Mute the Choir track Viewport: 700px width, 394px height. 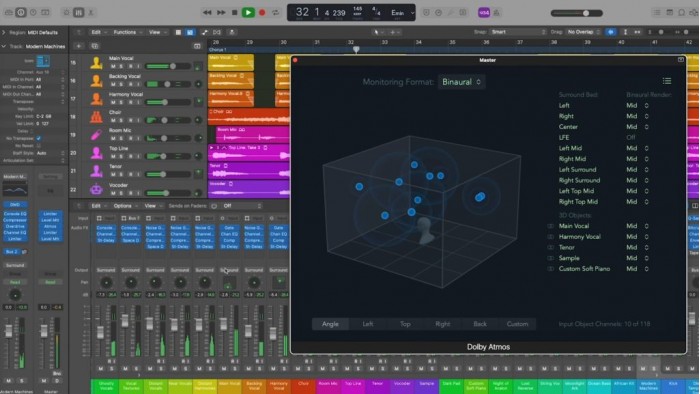(113, 120)
